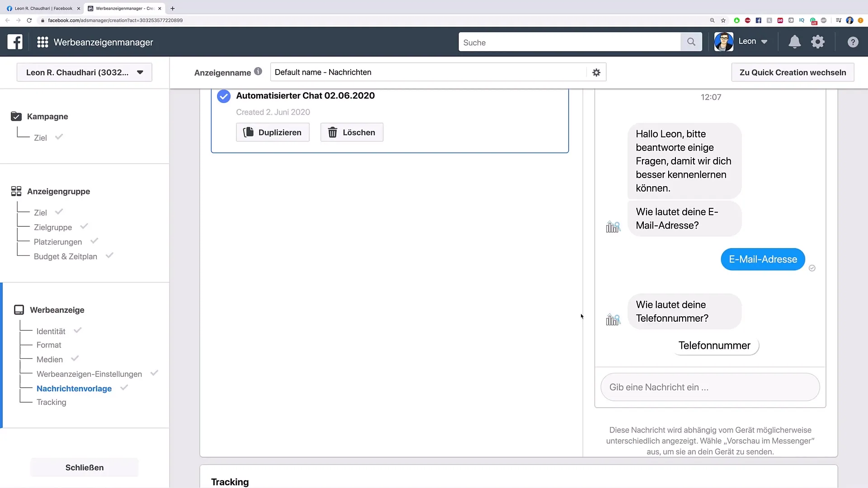Click the gear icon in ad name field
The image size is (868, 488).
[x=596, y=72]
